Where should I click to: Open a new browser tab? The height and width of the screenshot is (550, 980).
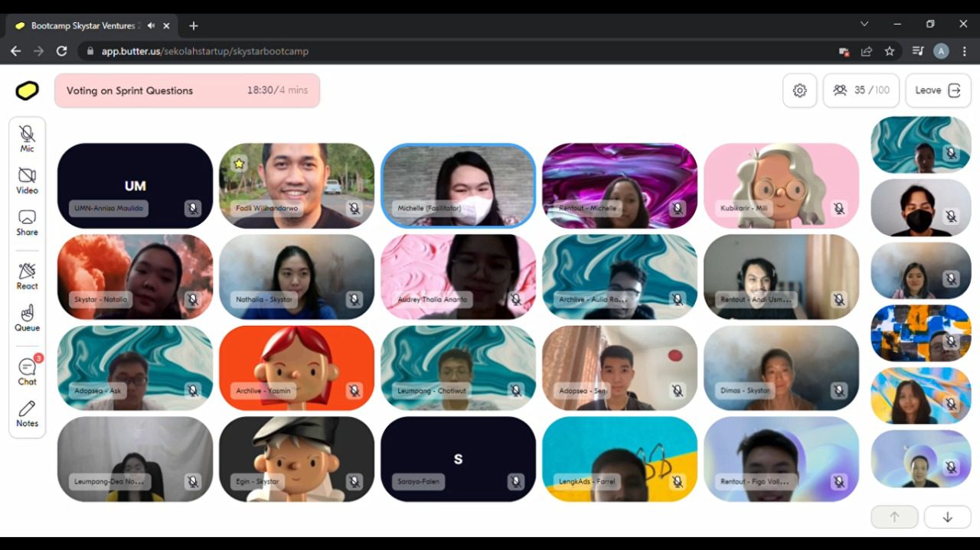194,25
